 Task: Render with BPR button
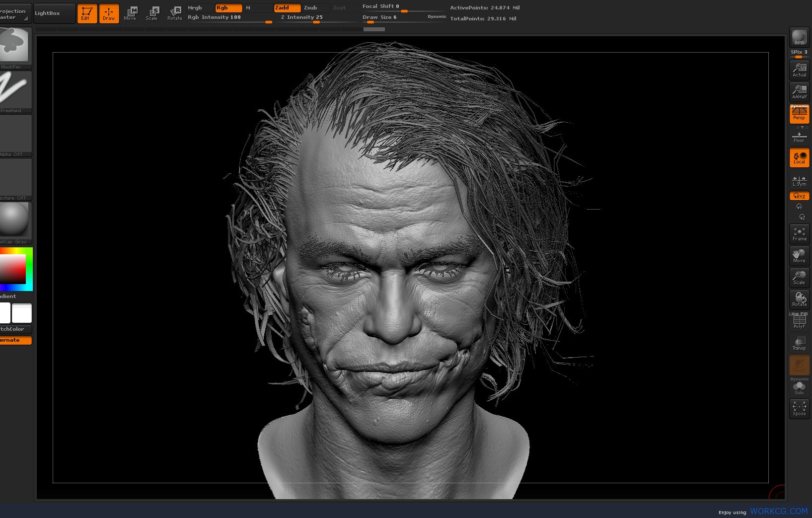(x=799, y=37)
